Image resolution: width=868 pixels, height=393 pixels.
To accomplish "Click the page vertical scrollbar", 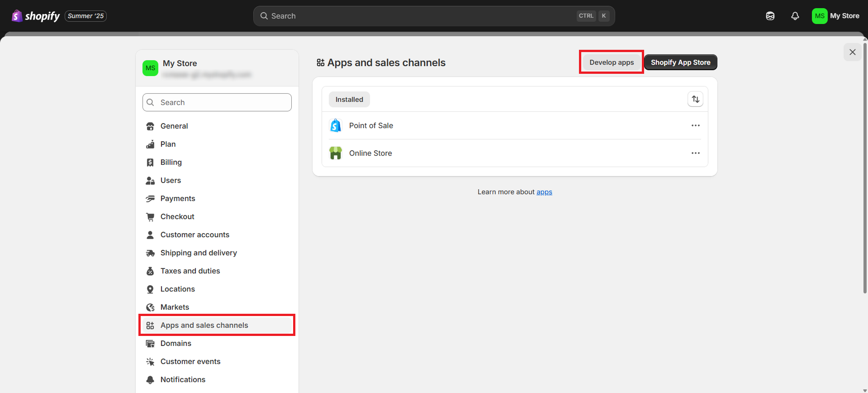I will [865, 168].
